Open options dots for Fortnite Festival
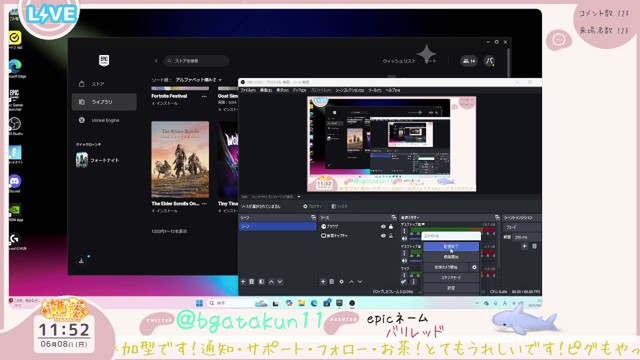This screenshot has width=640, height=360. point(204,96)
